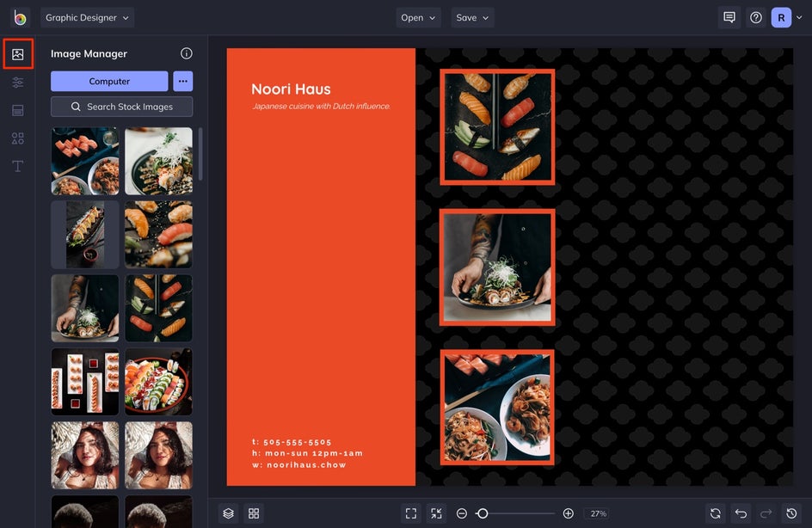812x528 pixels.
Task: Click the full size collapse arrows icon
Action: click(437, 513)
